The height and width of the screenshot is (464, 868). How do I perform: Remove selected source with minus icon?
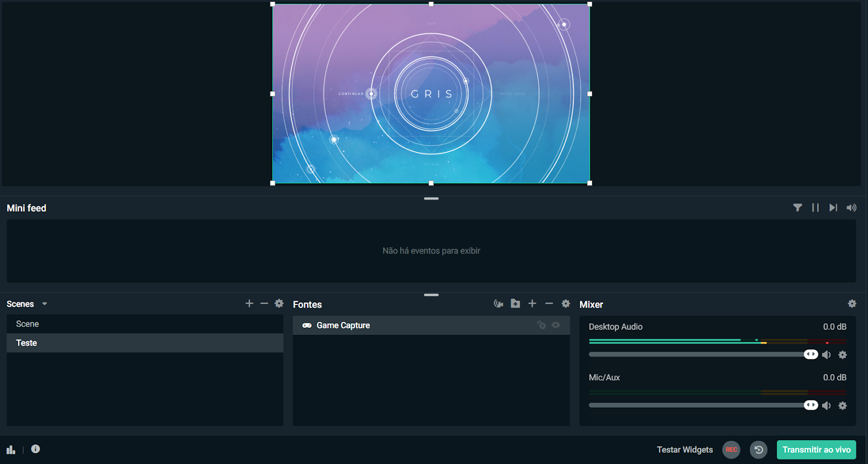click(x=549, y=304)
